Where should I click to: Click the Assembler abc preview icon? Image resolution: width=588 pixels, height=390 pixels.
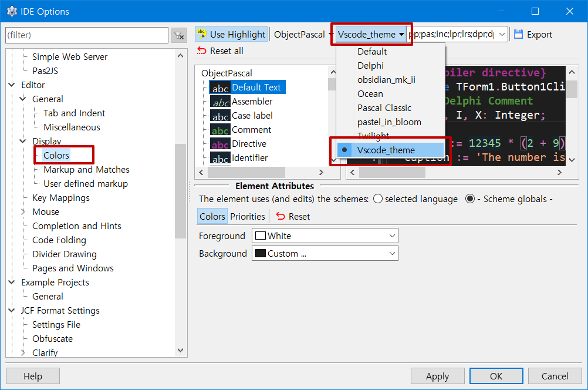point(219,102)
